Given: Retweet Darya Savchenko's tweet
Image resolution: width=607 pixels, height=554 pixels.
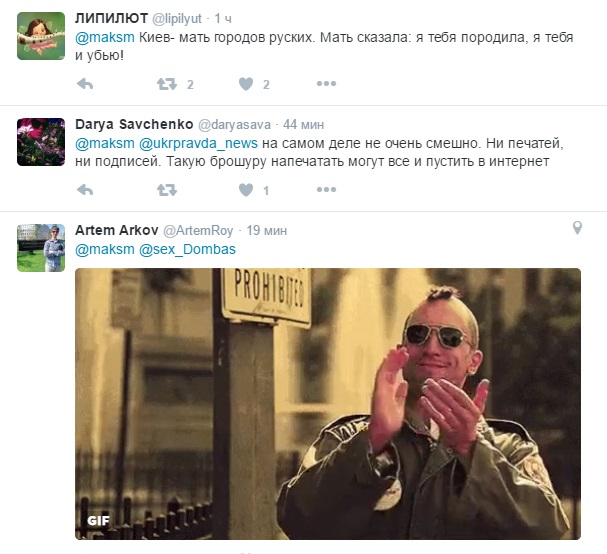Looking at the screenshot, I should point(167,190).
